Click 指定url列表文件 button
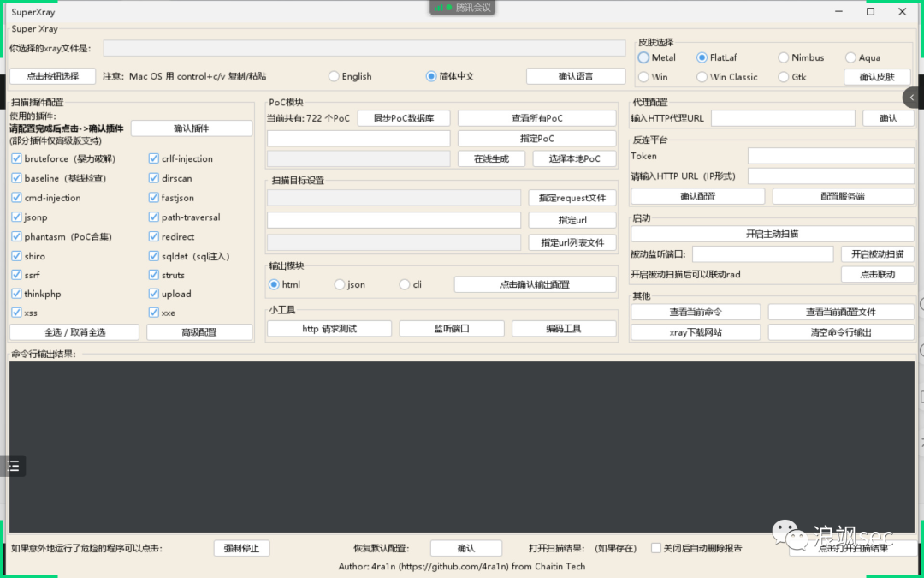 (x=572, y=242)
